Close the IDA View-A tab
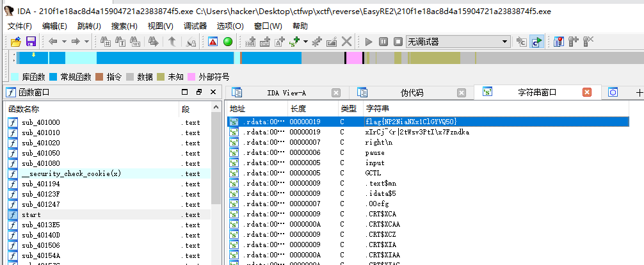The image size is (644, 265). click(x=336, y=93)
